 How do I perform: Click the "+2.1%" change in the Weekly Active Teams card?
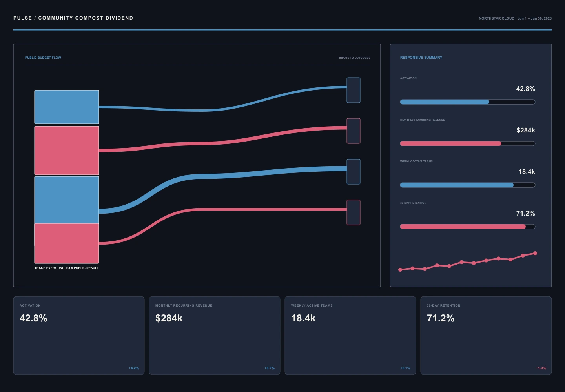[x=405, y=368]
